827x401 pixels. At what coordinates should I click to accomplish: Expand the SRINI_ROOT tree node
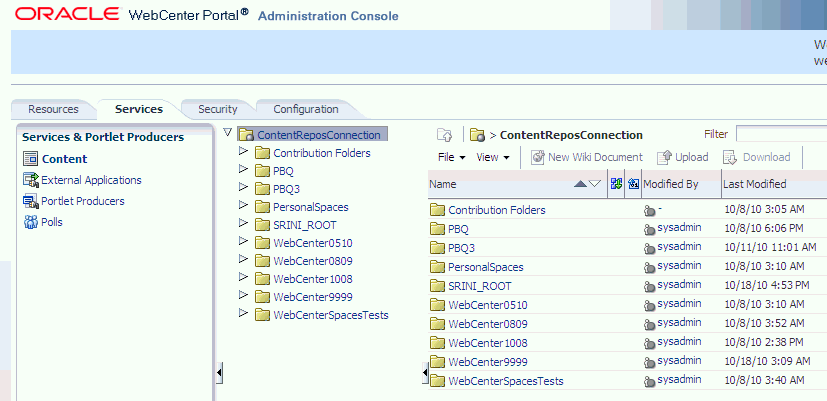pos(243,224)
